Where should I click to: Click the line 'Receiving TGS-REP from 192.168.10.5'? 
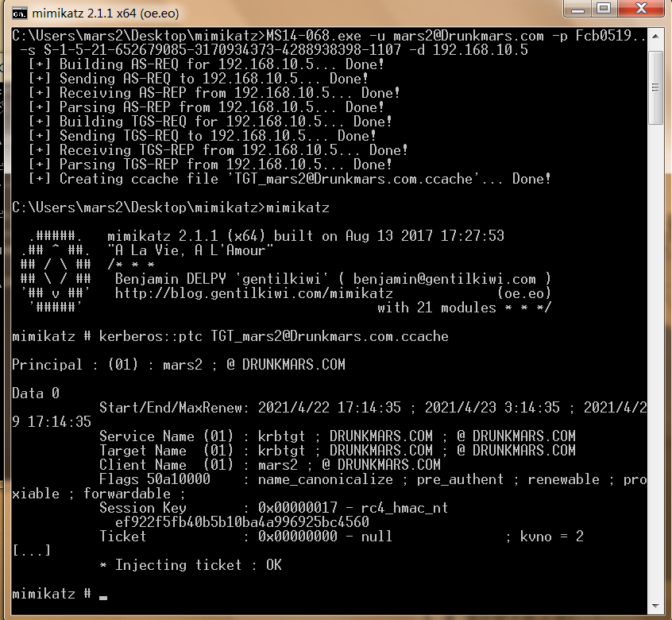[218, 150]
